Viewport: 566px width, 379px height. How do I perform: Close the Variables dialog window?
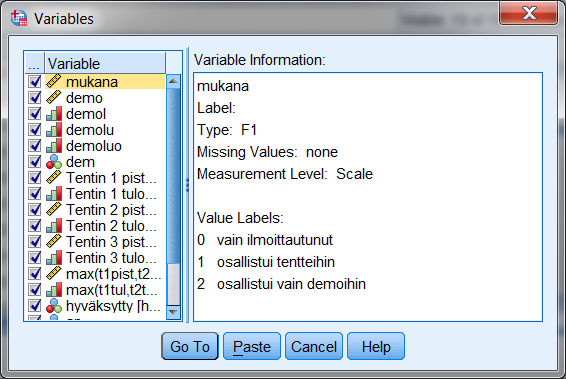(x=529, y=13)
